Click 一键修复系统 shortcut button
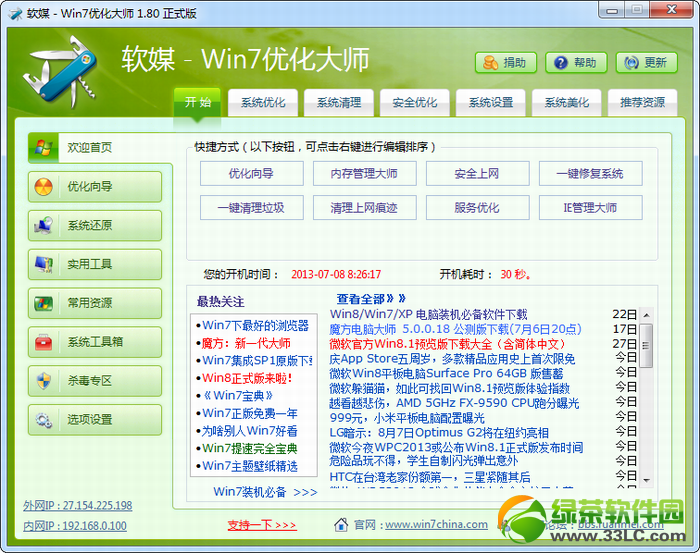This screenshot has height=557, width=700. coord(591,174)
